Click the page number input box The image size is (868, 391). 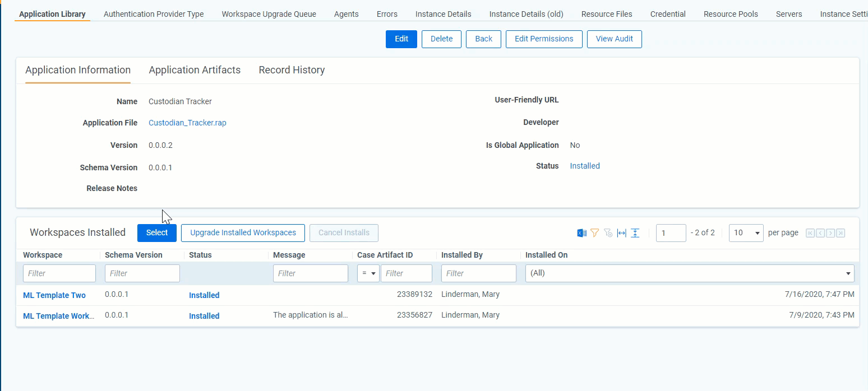pyautogui.click(x=671, y=233)
